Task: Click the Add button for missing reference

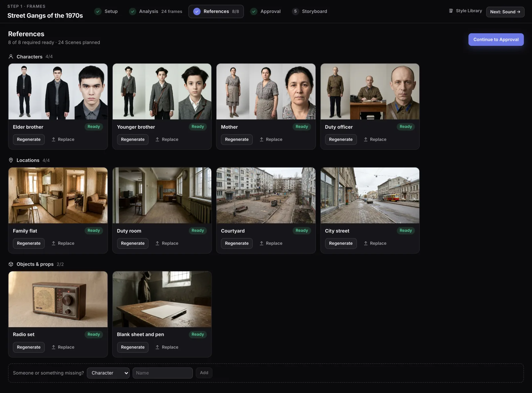Action: 204,373
